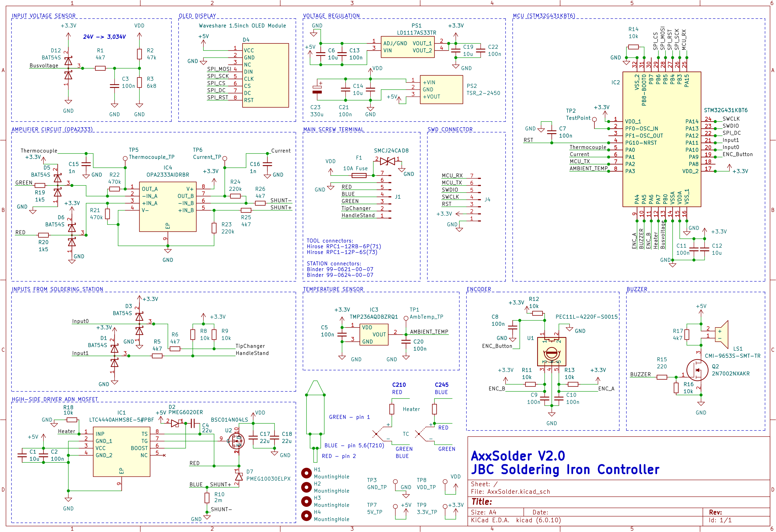Select the HandleStand label near R5
The image size is (776, 532).
tap(252, 353)
